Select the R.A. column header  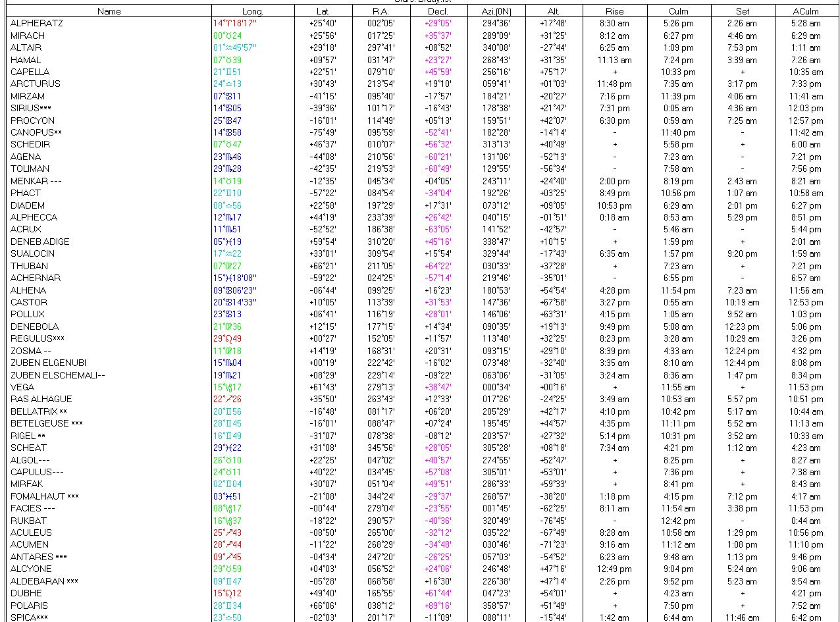[x=381, y=11]
